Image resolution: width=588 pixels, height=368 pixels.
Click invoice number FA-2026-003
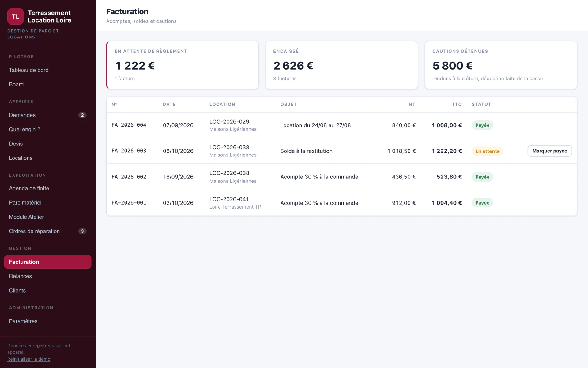tap(129, 151)
